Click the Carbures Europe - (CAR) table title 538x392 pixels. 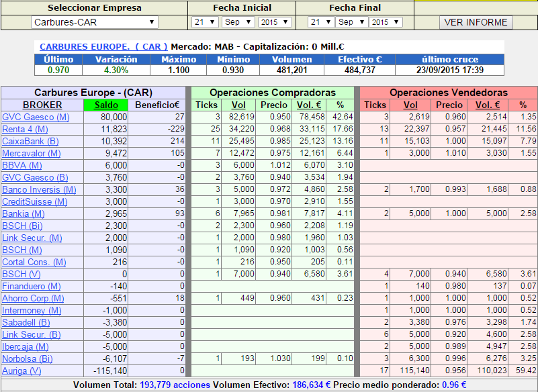click(93, 93)
